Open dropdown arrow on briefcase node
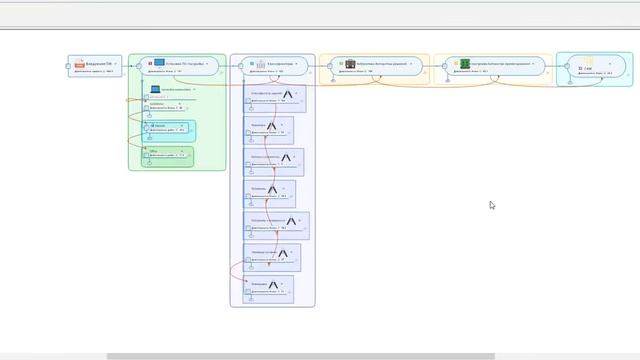The width and height of the screenshot is (640, 360). (411, 64)
